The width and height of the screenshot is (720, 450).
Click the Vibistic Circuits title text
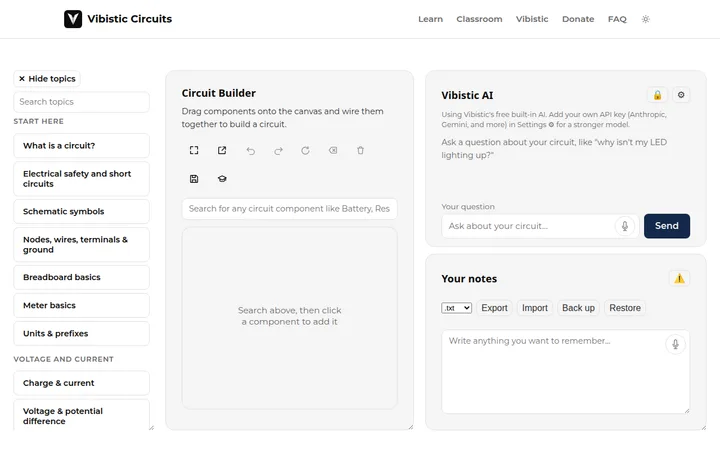pyautogui.click(x=129, y=19)
